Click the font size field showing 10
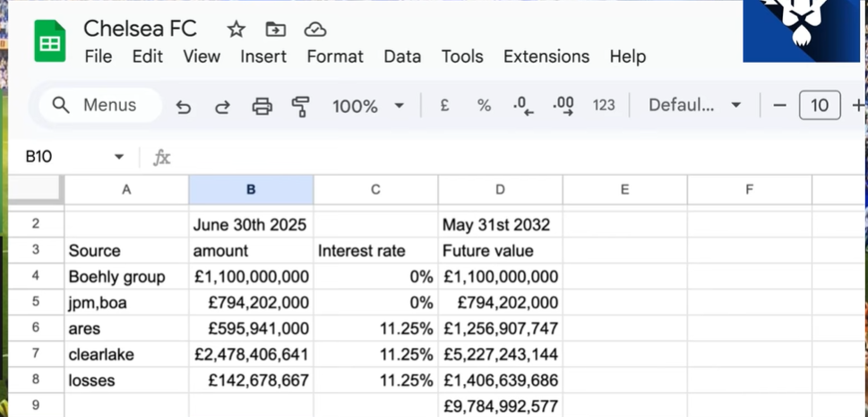Image resolution: width=868 pixels, height=417 pixels. click(820, 105)
